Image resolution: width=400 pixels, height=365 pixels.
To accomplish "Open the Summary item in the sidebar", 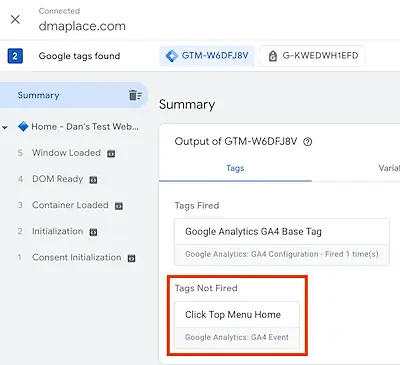I will [73, 95].
